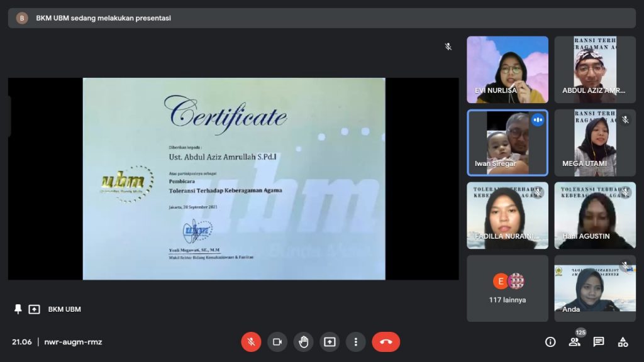Unmute the microphone with red mic button
The height and width of the screenshot is (362, 644).
251,342
